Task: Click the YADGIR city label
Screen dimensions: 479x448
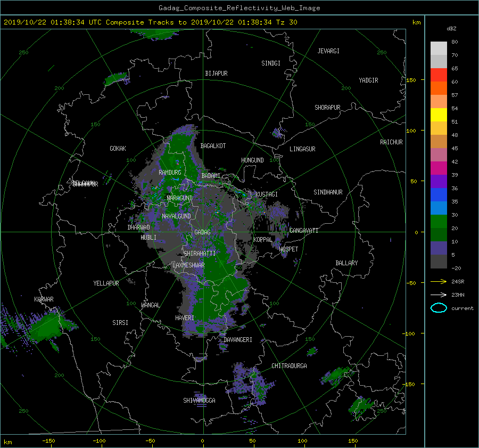Action: pyautogui.click(x=368, y=80)
